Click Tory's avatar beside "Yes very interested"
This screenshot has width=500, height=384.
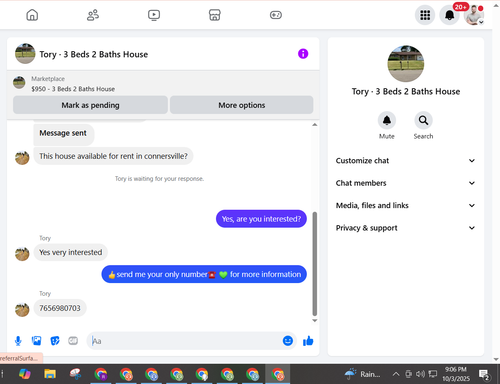point(22,254)
